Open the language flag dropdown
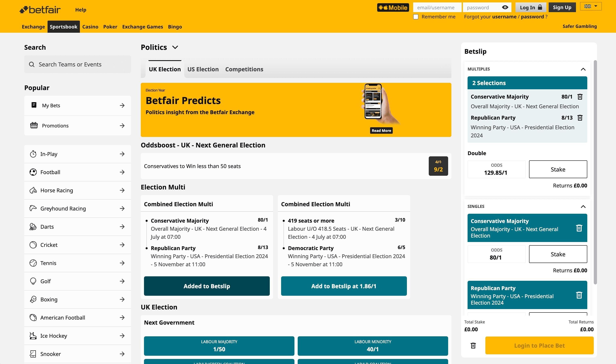Image resolution: width=616 pixels, height=364 pixels. coord(591,6)
